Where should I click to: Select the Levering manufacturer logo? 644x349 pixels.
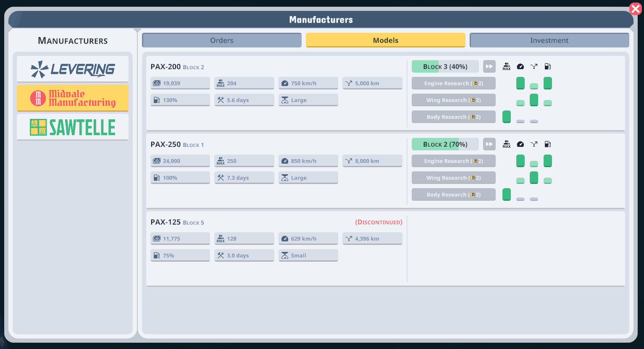coord(73,69)
